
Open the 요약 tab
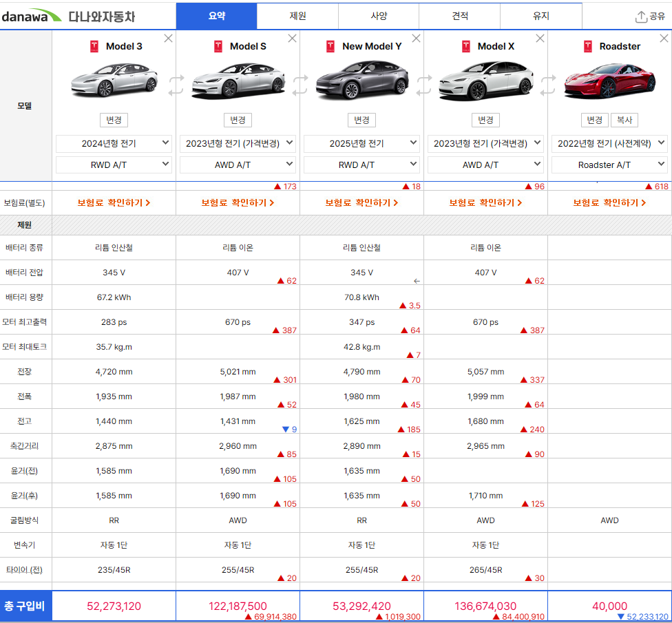[216, 17]
